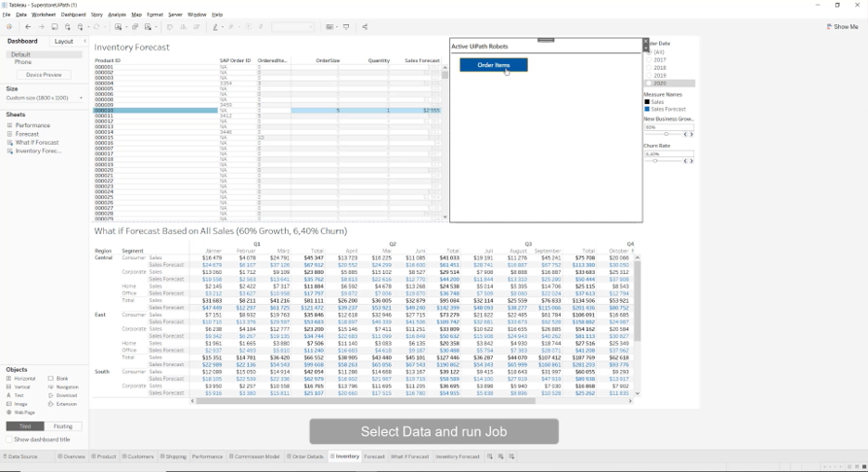Select the 2018 Order Date option
Viewport: 868px width, 472px height.
tap(656, 68)
